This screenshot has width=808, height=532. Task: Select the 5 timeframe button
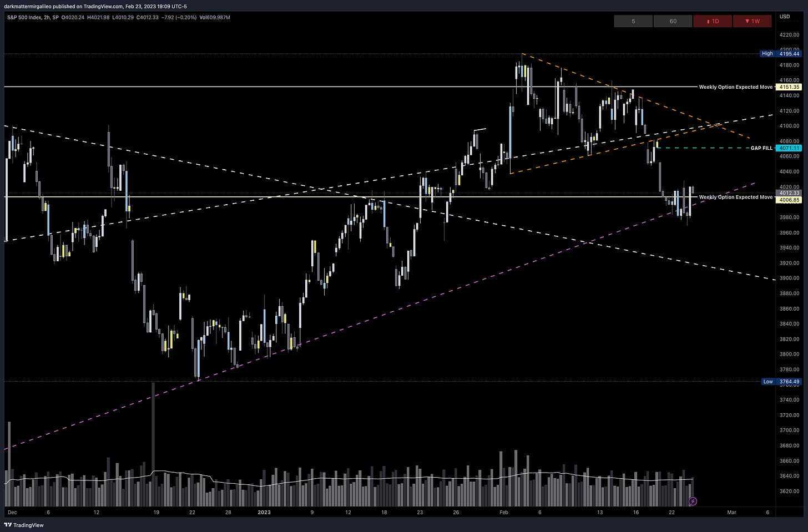point(633,21)
